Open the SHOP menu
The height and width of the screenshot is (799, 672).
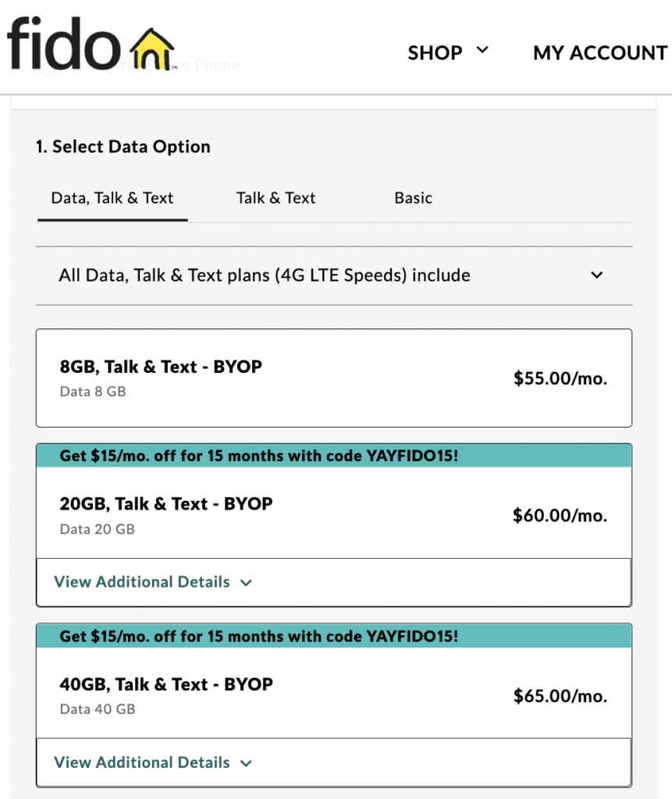[x=435, y=53]
